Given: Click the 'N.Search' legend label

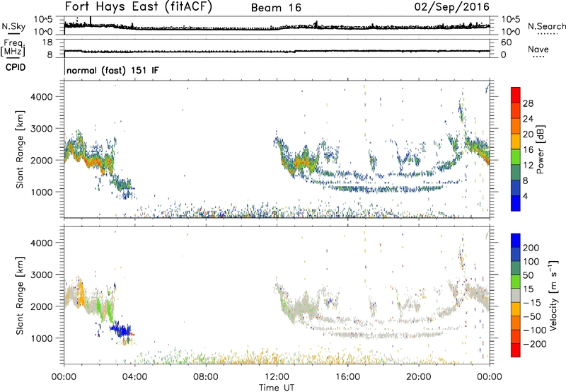Looking at the screenshot, I should (x=547, y=26).
